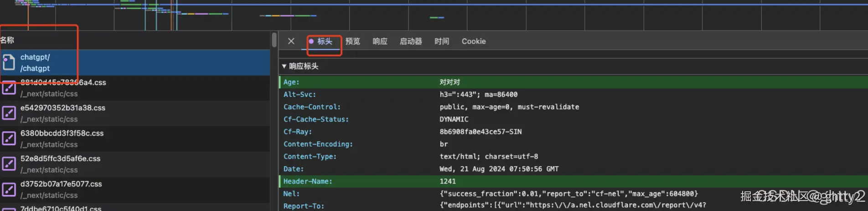
Task: Click the stylesheet icon beside e542970352b31a38.css
Action: [9, 113]
